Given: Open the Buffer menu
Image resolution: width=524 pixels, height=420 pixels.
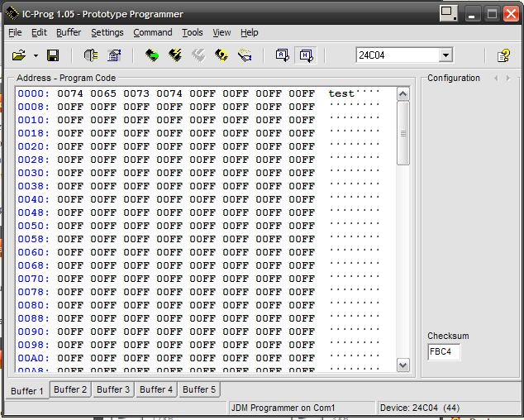Looking at the screenshot, I should pos(69,32).
